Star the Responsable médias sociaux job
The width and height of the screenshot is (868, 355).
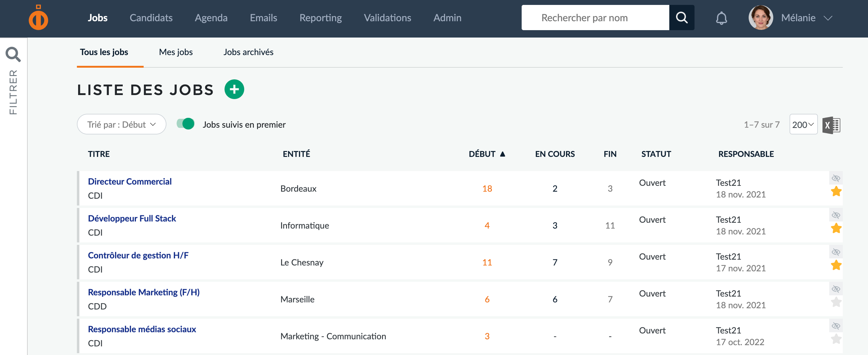[x=836, y=339]
